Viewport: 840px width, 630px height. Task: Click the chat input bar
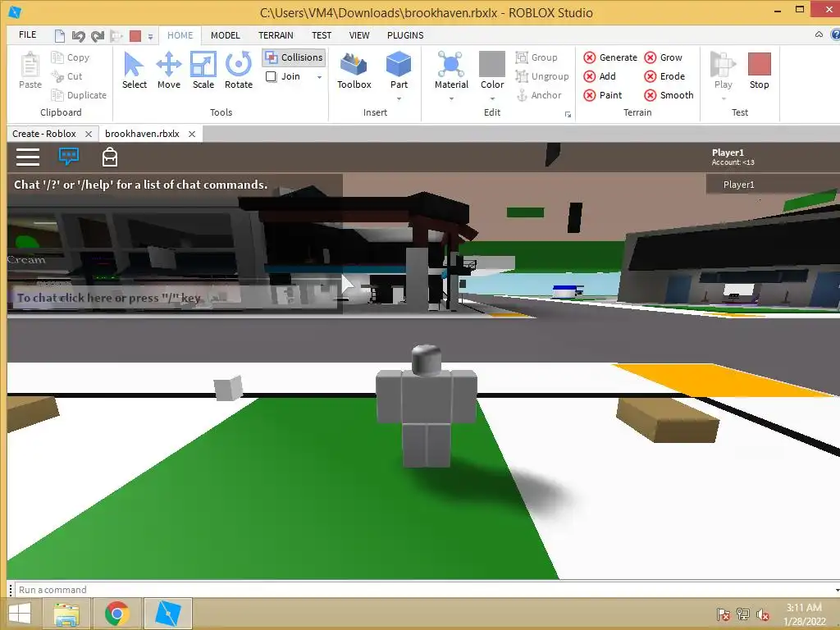click(x=175, y=298)
